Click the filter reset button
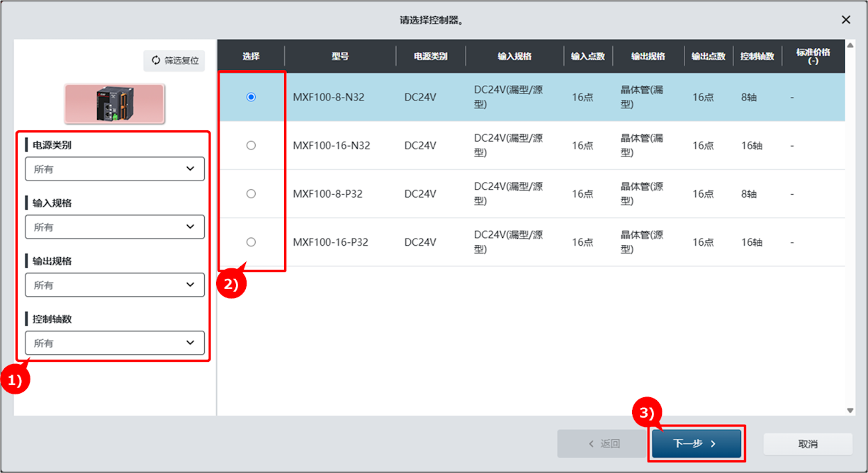This screenshot has width=868, height=473. [174, 61]
